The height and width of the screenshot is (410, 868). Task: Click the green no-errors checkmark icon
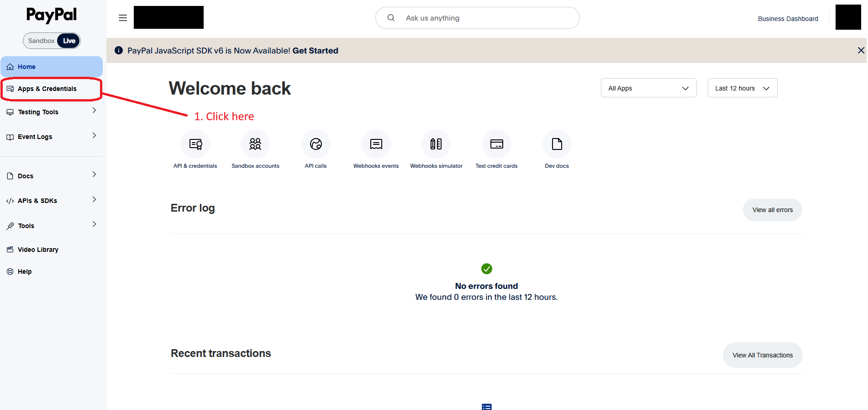tap(487, 269)
